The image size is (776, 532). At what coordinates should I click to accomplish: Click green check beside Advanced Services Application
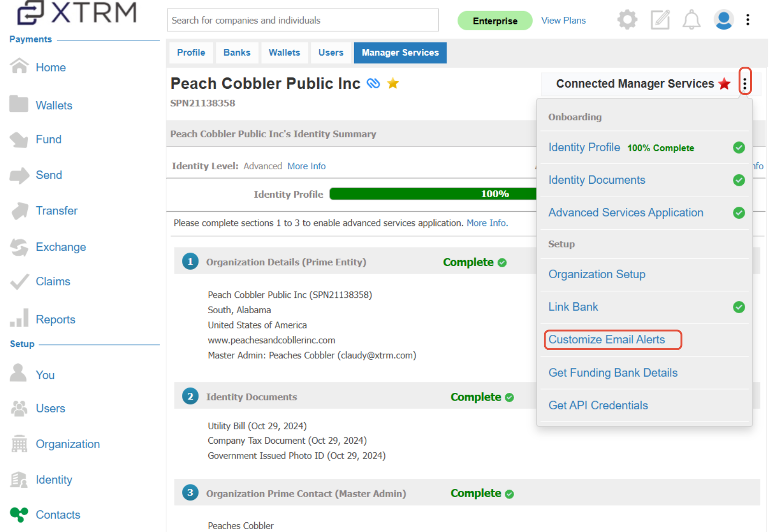pos(739,213)
